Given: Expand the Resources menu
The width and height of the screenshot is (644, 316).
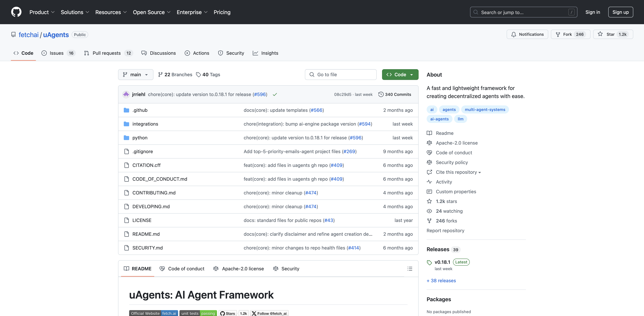Looking at the screenshot, I should (111, 12).
